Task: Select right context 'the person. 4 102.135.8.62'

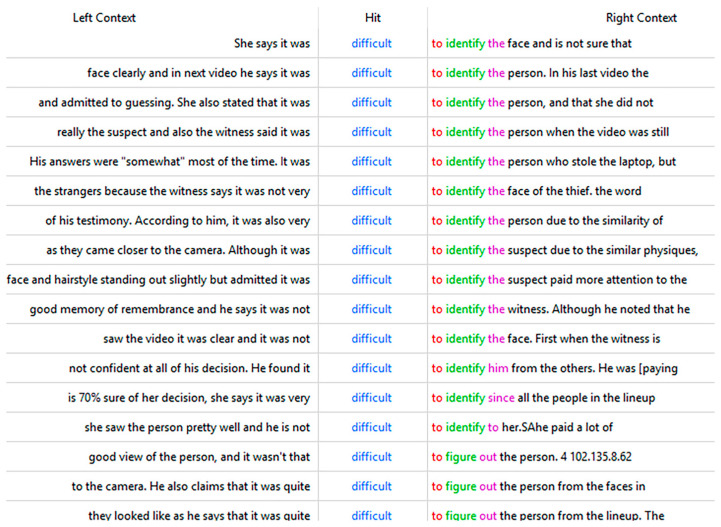Action: coord(565,457)
